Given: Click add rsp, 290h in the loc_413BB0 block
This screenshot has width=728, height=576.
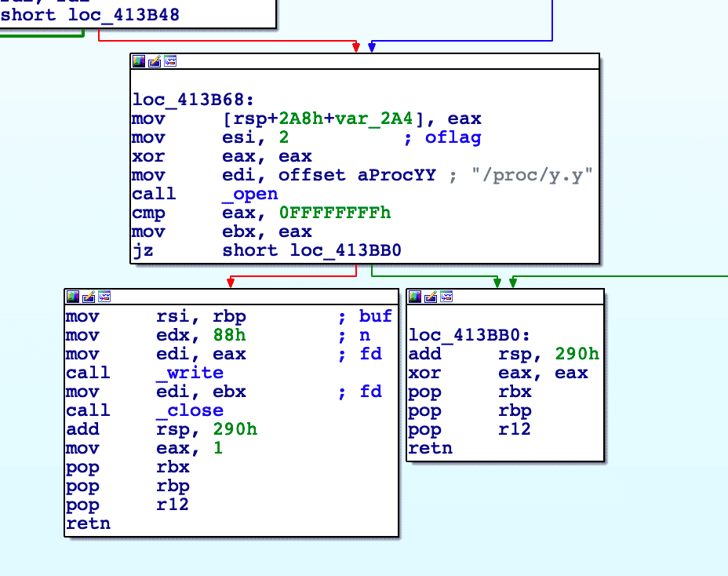Looking at the screenshot, I should [504, 354].
